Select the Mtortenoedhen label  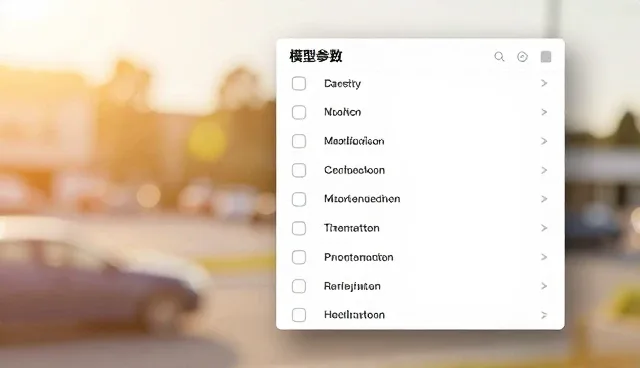362,199
